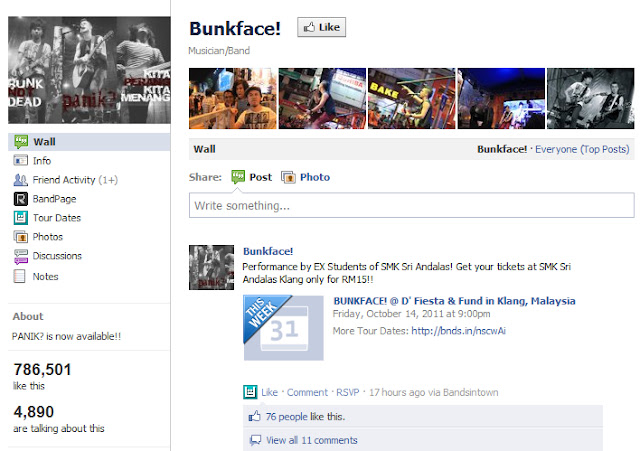Click the Bunkface! page title
The height and width of the screenshot is (451, 640).
click(x=235, y=29)
